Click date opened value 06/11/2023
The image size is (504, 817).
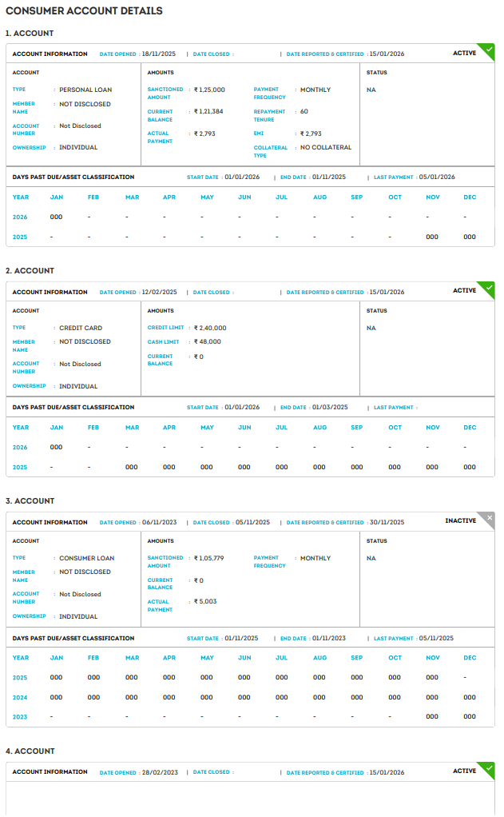click(159, 522)
